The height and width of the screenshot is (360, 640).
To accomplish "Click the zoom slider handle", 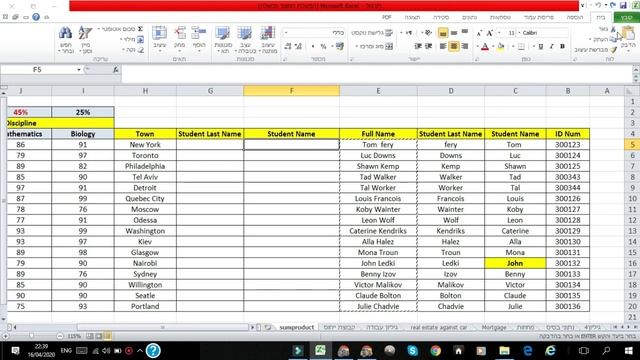I will 32,336.
